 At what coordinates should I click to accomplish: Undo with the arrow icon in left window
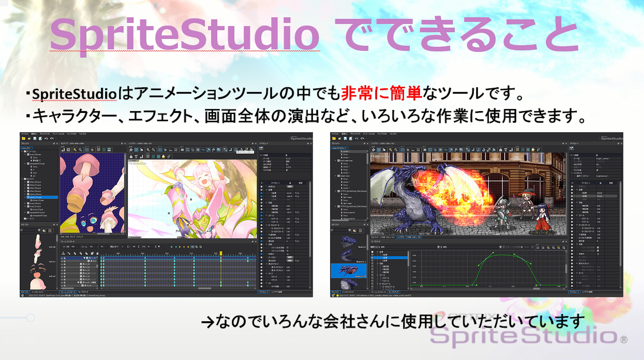(46, 138)
